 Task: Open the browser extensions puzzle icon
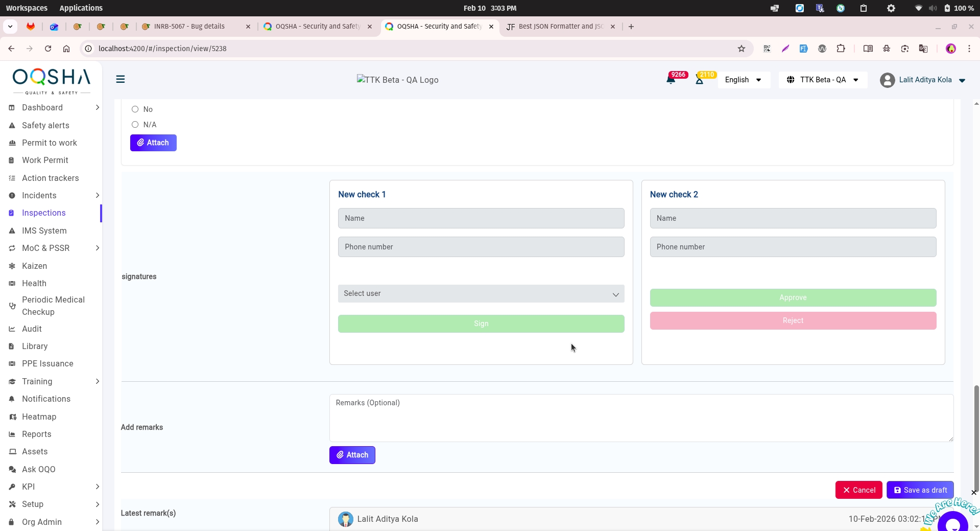coord(841,49)
